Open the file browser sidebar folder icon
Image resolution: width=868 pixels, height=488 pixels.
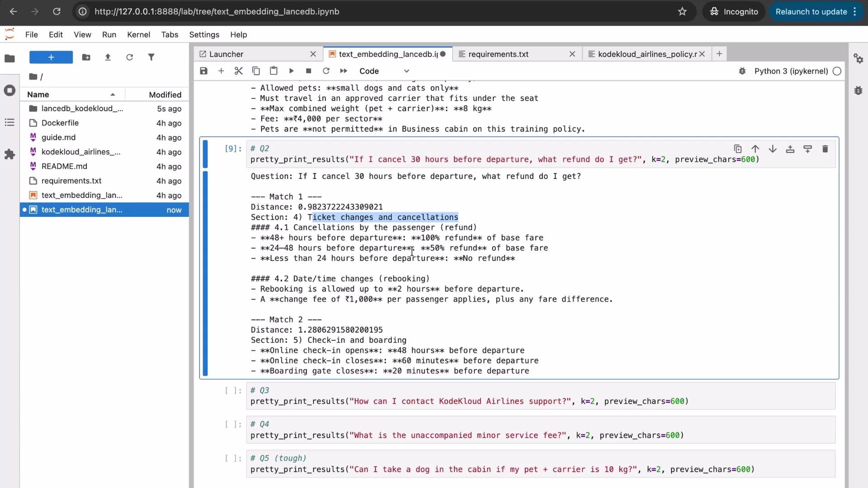(9, 58)
